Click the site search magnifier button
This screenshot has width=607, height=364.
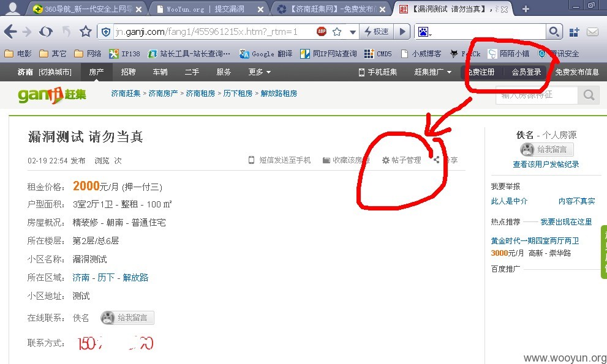click(589, 95)
